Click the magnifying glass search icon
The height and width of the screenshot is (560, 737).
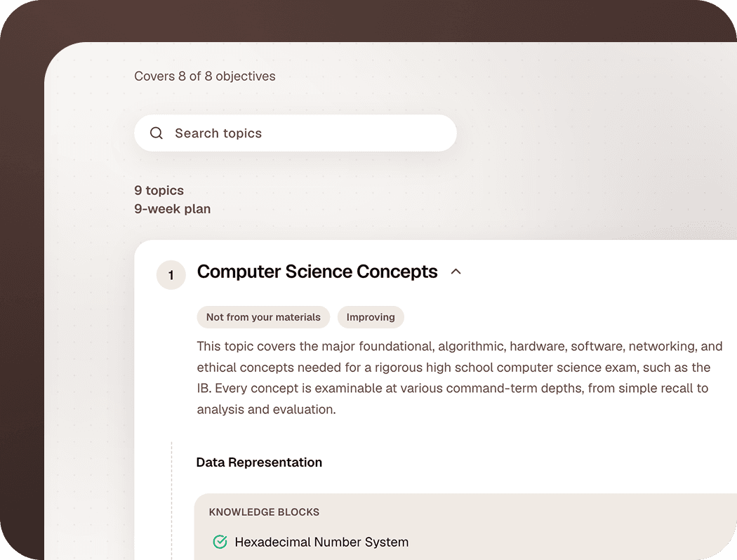(157, 133)
